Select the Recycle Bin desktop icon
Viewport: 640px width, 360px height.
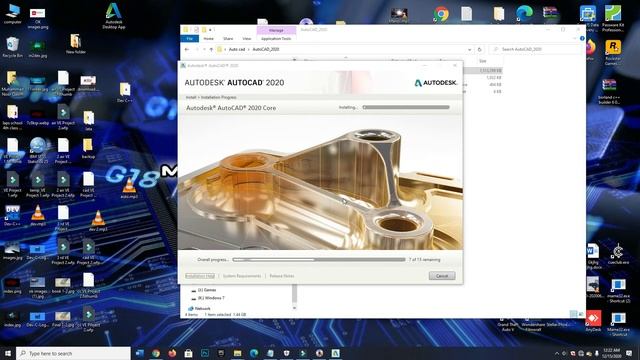(12, 47)
